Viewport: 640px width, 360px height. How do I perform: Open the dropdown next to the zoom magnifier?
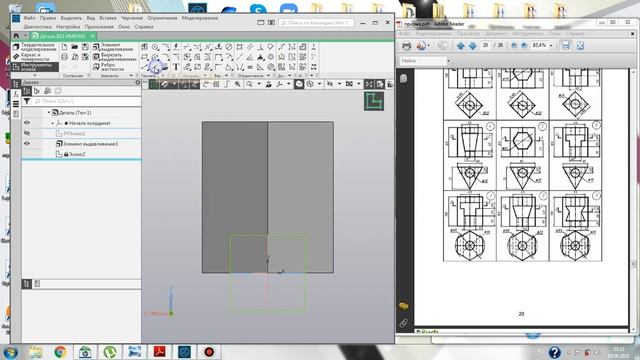pos(259,84)
